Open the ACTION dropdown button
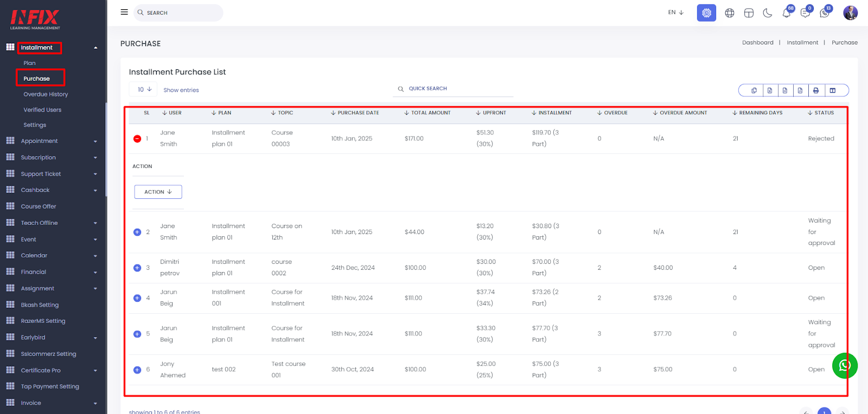This screenshot has width=868, height=414. coord(158,192)
